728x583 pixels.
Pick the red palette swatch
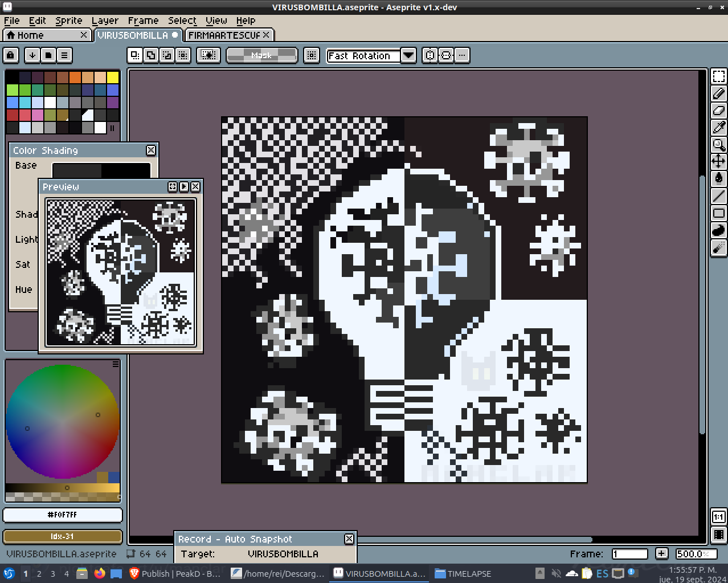[x=13, y=115]
